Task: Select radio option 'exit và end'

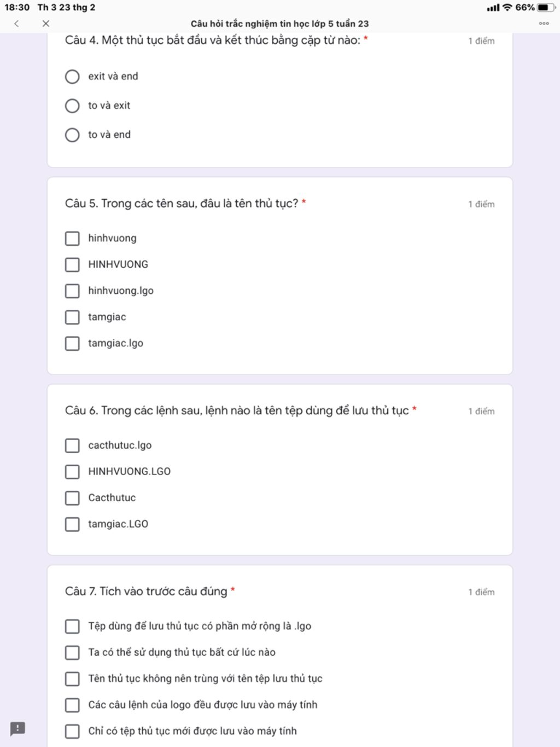Action: (x=72, y=77)
